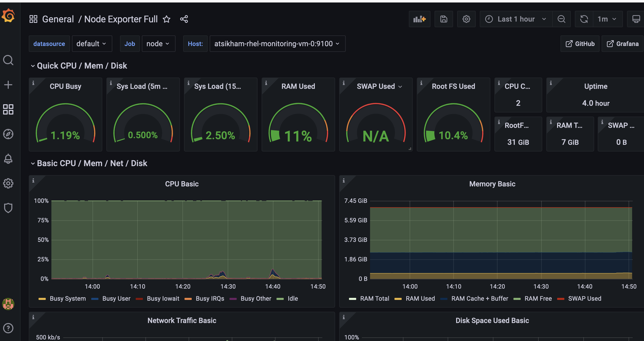The image size is (644, 341).
Task: Save the dashboard using the save icon
Action: coord(444,19)
